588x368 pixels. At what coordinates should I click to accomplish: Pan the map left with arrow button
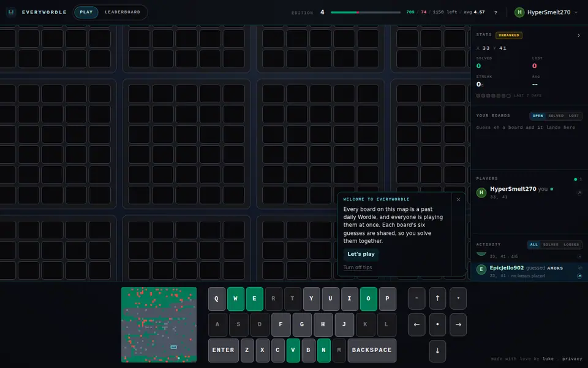tap(417, 324)
